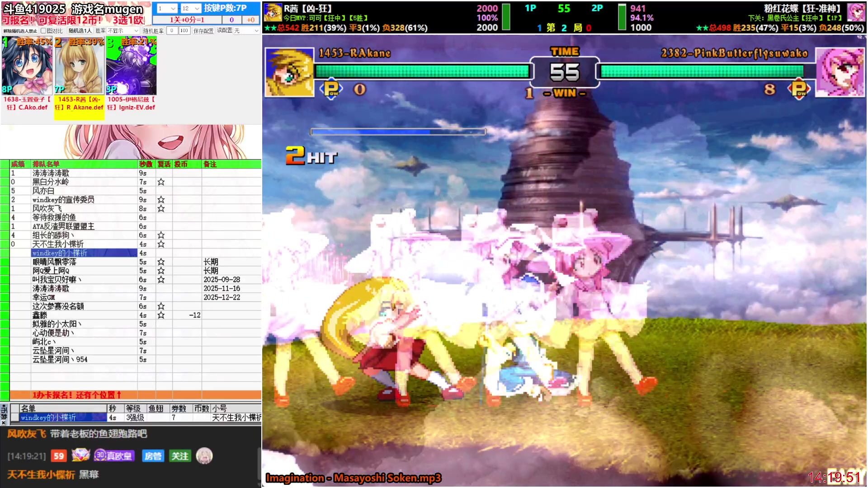Click the orange 1办卡报名 notice bar
868x488 pixels.
pos(136,395)
